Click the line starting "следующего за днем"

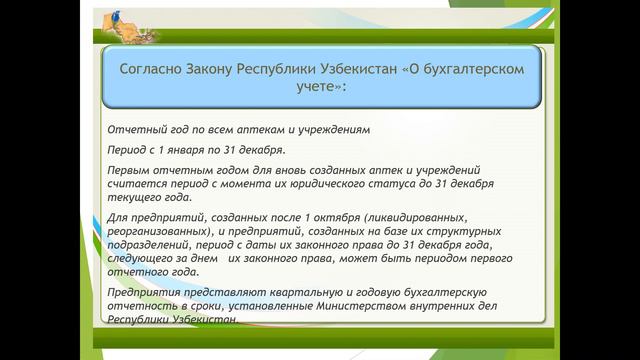coord(310,258)
